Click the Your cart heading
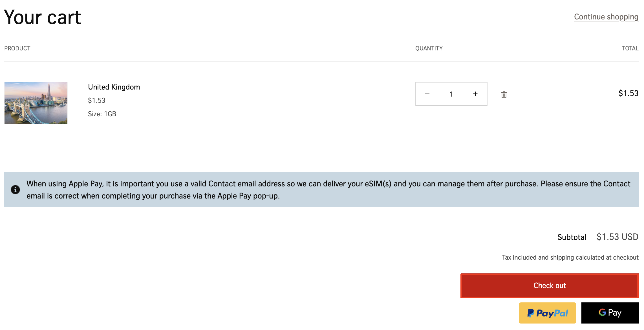The width and height of the screenshot is (644, 330). coord(43,17)
